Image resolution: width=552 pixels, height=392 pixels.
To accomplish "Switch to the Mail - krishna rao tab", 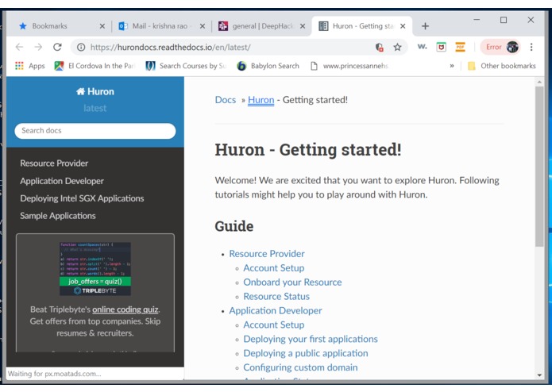I will point(160,26).
